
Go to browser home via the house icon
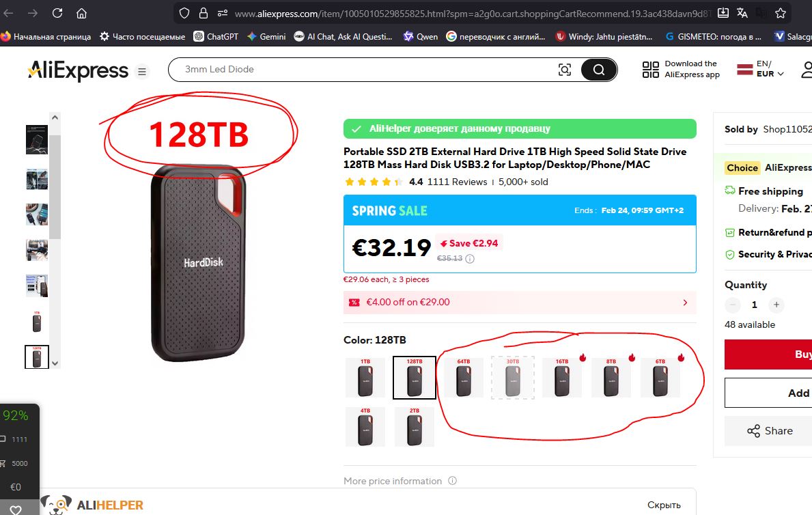81,13
